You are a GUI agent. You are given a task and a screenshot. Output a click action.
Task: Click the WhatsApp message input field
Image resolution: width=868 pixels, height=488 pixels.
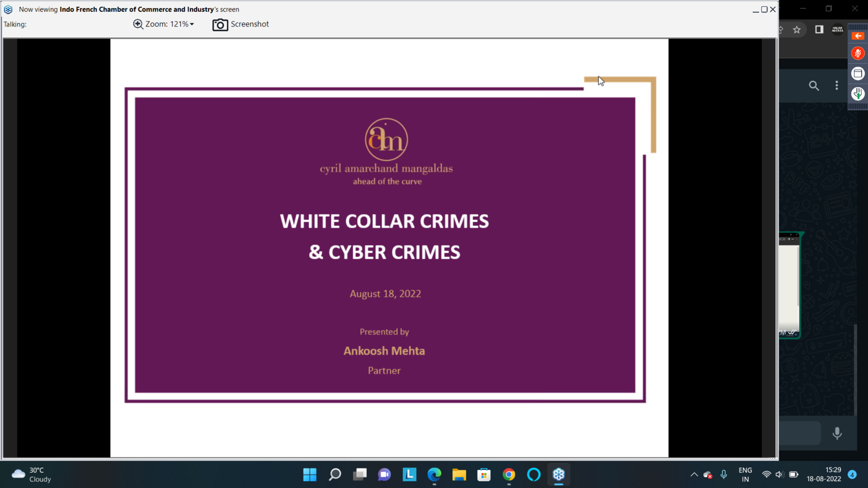pos(800,433)
